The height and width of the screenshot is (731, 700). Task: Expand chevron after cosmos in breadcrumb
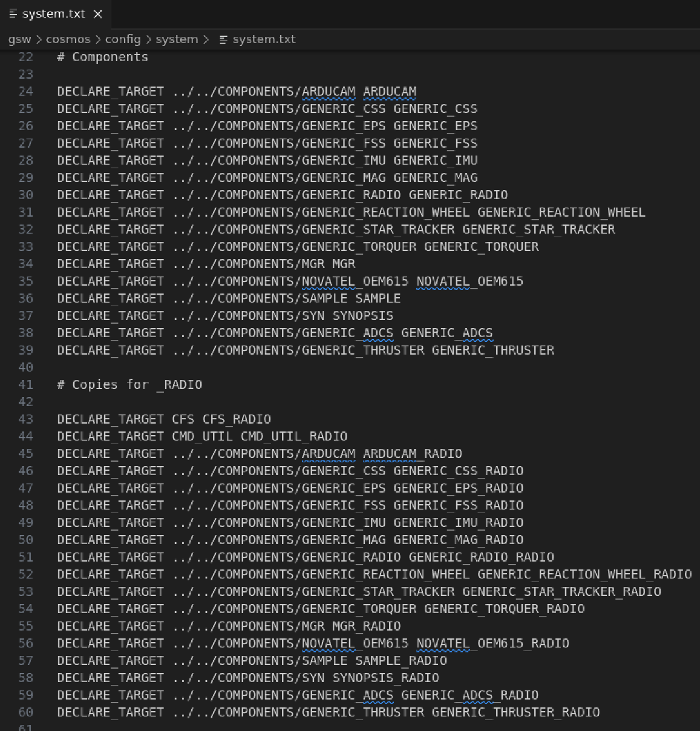click(x=98, y=39)
